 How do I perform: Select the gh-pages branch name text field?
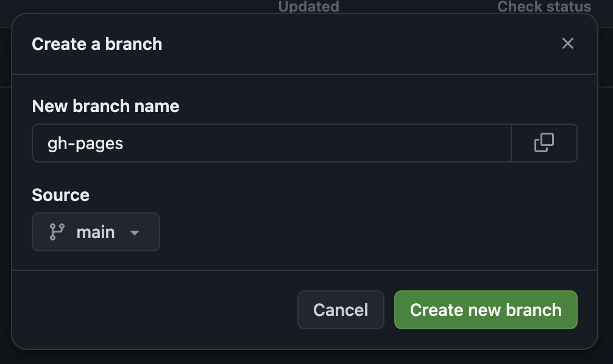(272, 142)
